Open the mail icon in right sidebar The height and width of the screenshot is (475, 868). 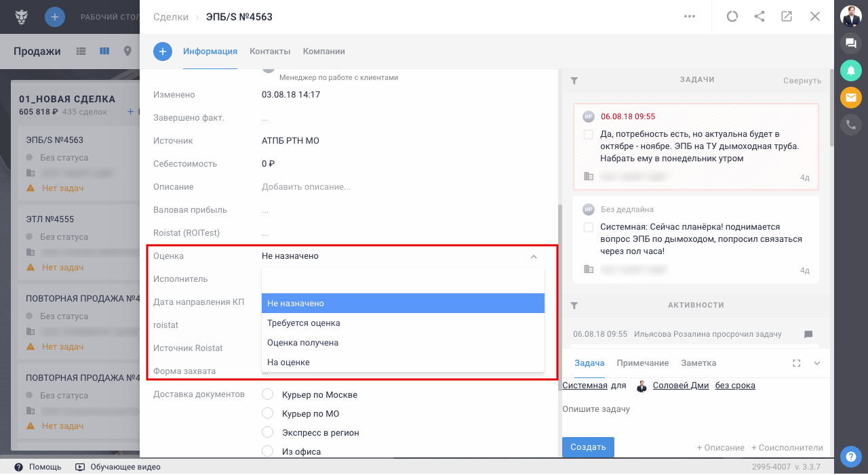[850, 98]
